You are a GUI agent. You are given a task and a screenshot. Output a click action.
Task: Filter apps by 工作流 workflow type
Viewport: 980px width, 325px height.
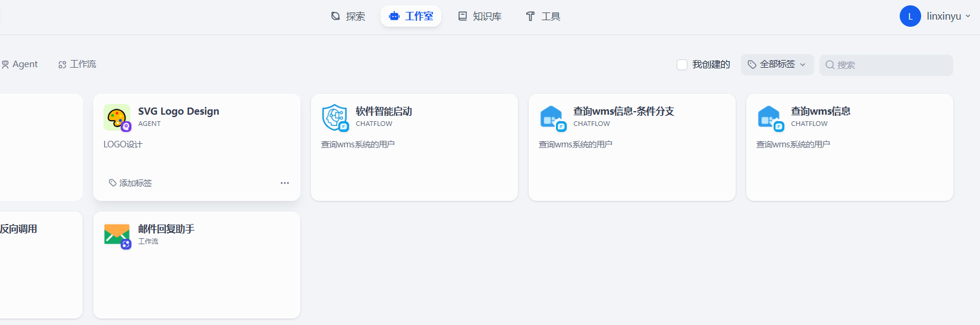[77, 64]
